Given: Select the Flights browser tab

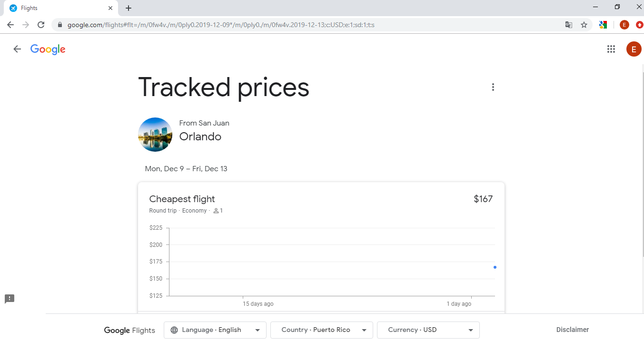Looking at the screenshot, I should click(x=57, y=8).
